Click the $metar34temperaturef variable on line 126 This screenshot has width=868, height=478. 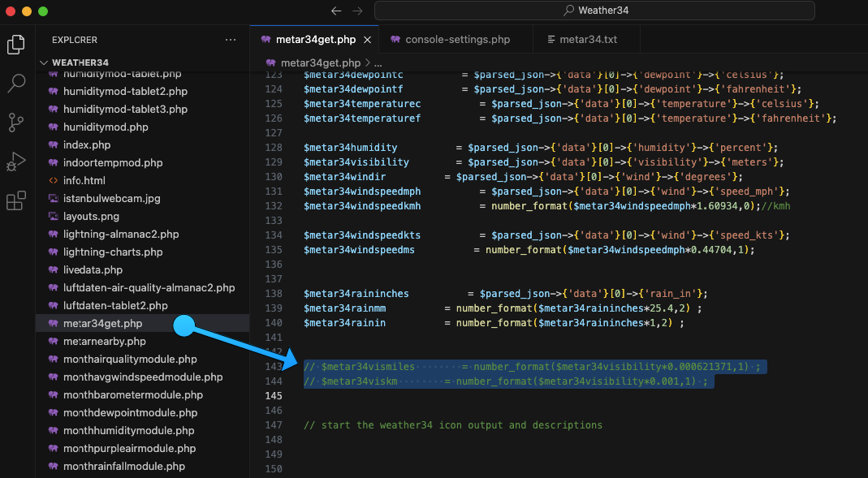pyautogui.click(x=362, y=118)
